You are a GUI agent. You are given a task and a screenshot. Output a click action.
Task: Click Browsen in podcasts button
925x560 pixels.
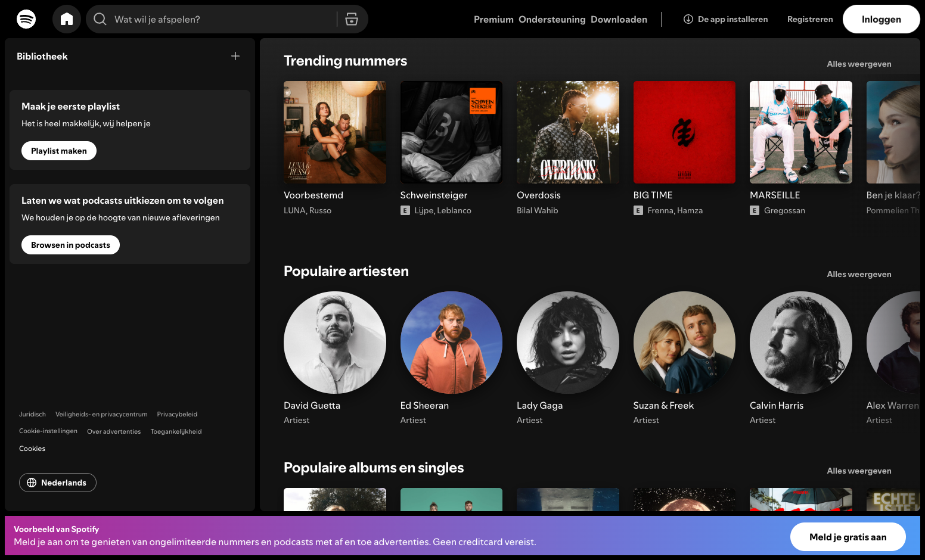click(70, 245)
